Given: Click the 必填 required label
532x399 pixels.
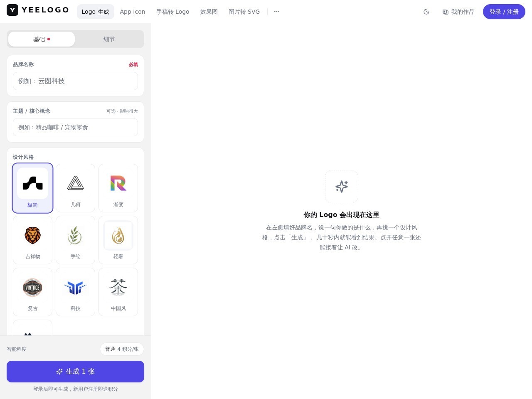Looking at the screenshot, I should point(133,64).
